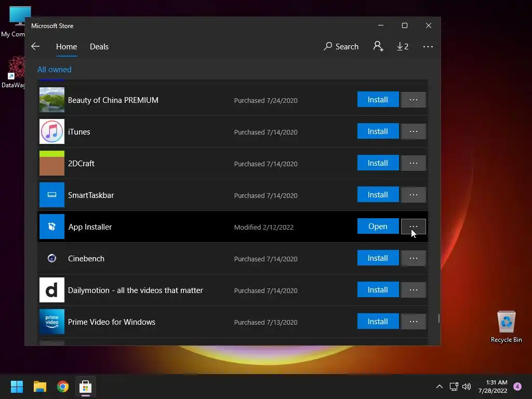The width and height of the screenshot is (532, 399).
Task: Open App Installer
Action: pos(378,227)
